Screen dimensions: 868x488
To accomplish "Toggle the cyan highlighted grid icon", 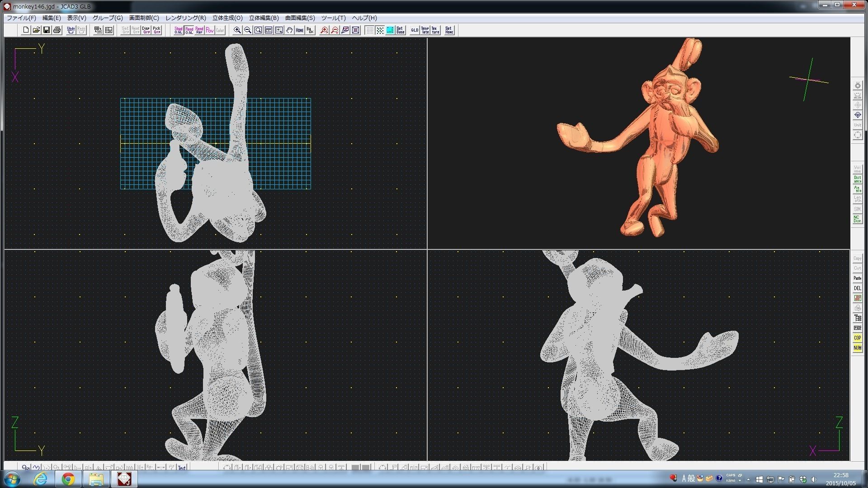I will [390, 30].
